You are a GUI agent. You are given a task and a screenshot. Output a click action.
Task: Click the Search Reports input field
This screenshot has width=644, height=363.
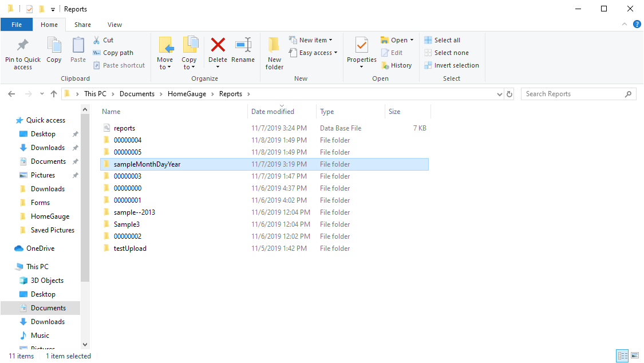pyautogui.click(x=572, y=94)
